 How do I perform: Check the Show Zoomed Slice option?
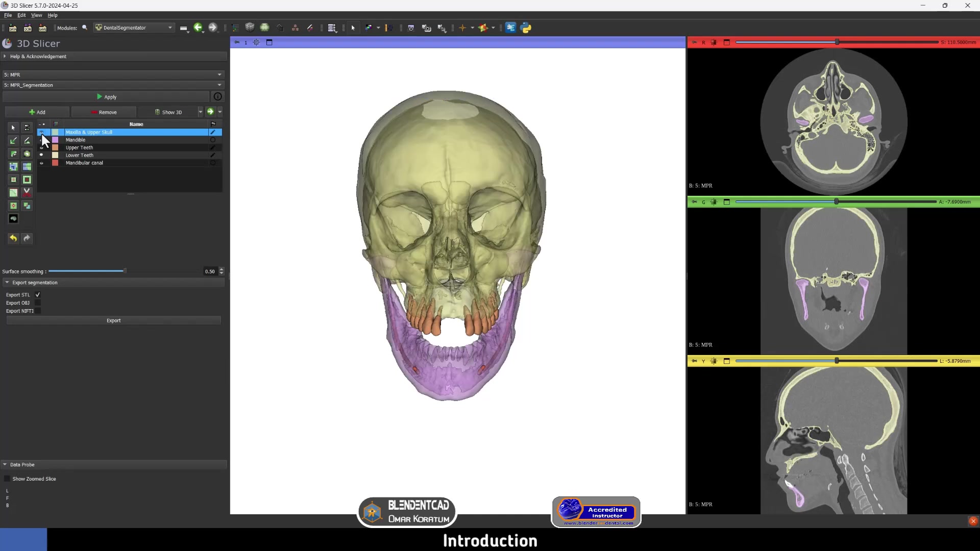tap(7, 479)
